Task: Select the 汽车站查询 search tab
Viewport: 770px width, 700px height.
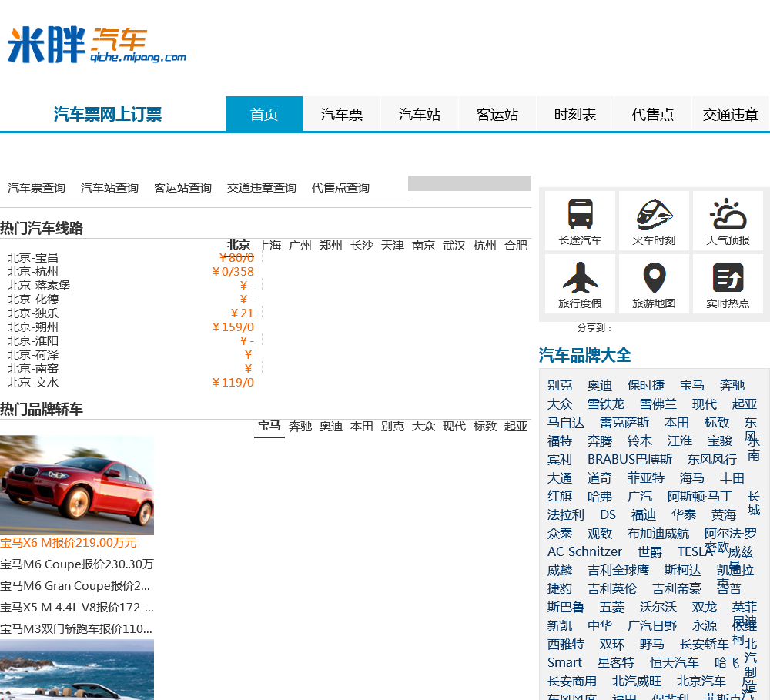Action: tap(109, 188)
